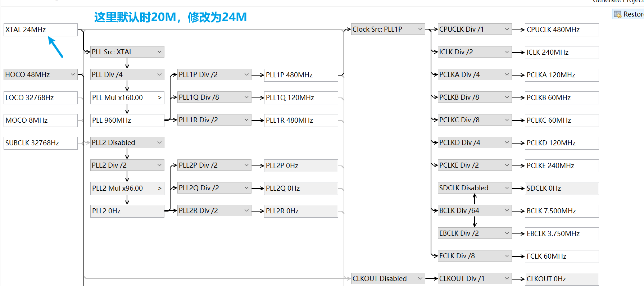
Task: Select the PLL 960MHz output box
Action: click(x=127, y=121)
